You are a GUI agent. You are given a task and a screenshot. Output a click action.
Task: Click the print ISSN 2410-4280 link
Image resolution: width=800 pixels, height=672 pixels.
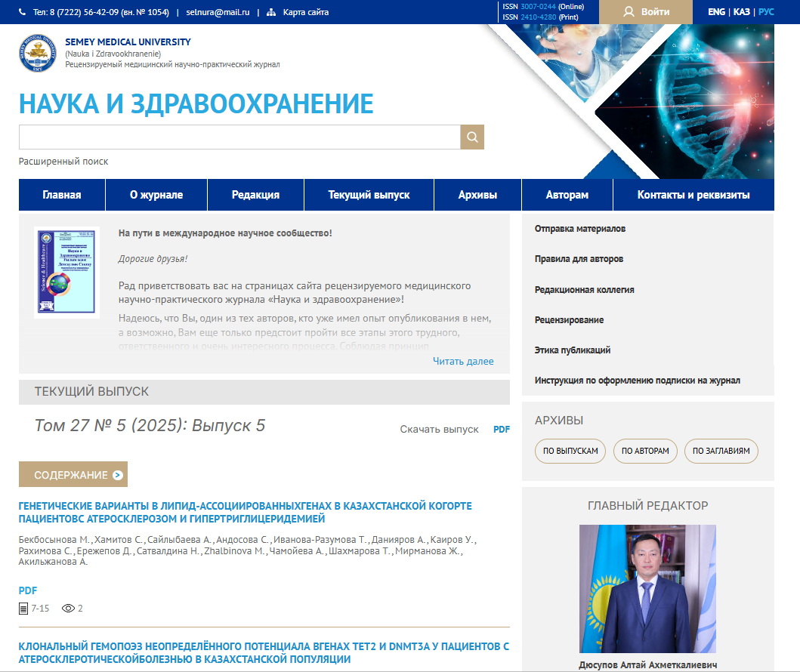tap(538, 17)
